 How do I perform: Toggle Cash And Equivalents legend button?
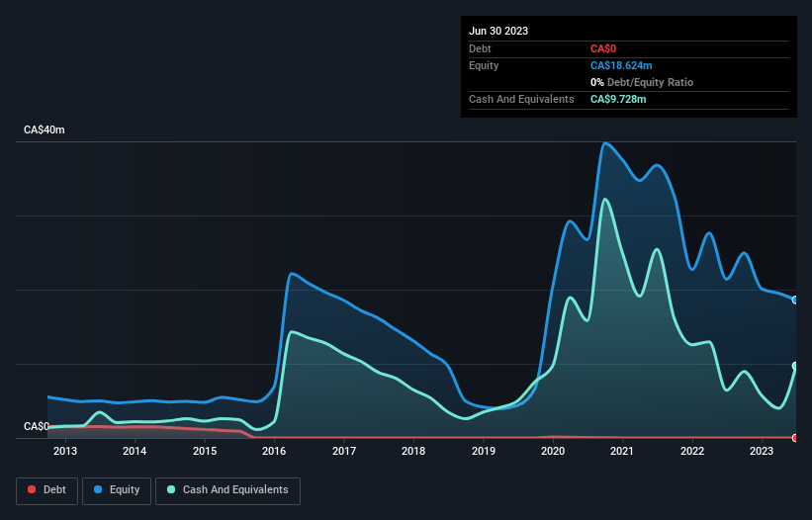click(x=227, y=490)
